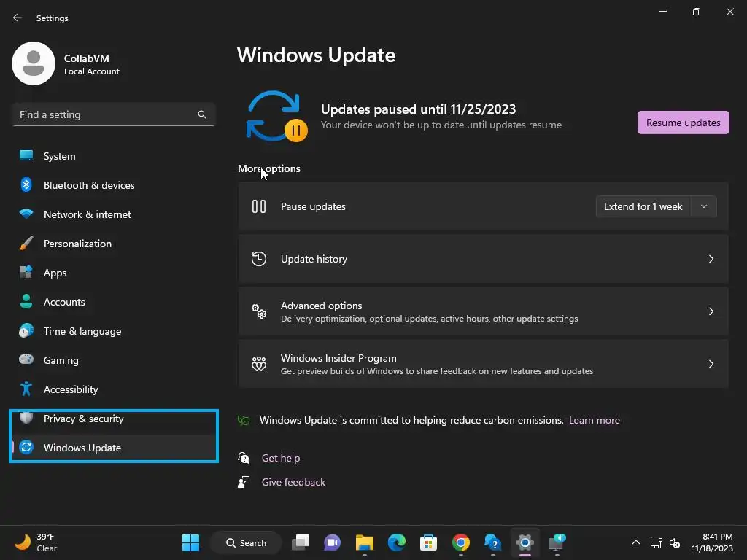Click the network status tray icon
747x560 pixels.
click(656, 542)
